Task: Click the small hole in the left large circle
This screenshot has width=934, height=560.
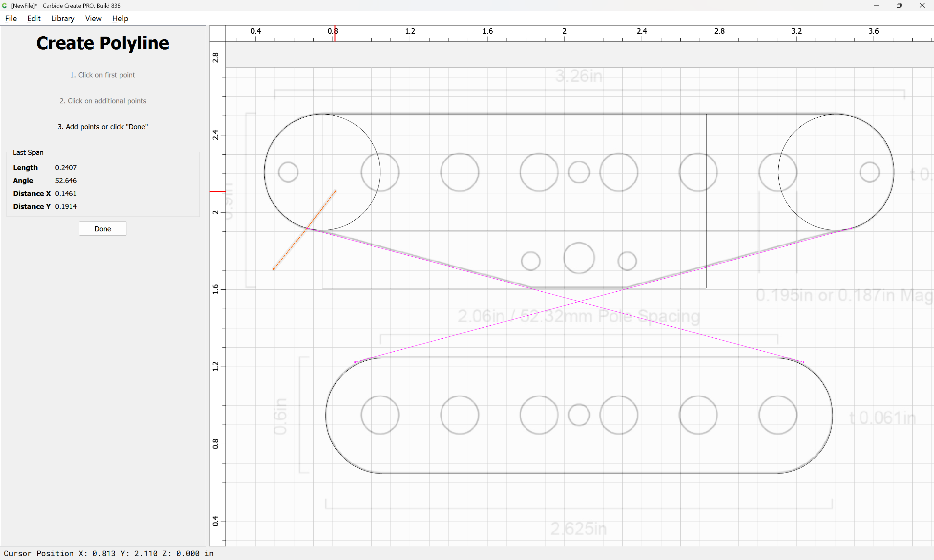Action: pos(288,172)
